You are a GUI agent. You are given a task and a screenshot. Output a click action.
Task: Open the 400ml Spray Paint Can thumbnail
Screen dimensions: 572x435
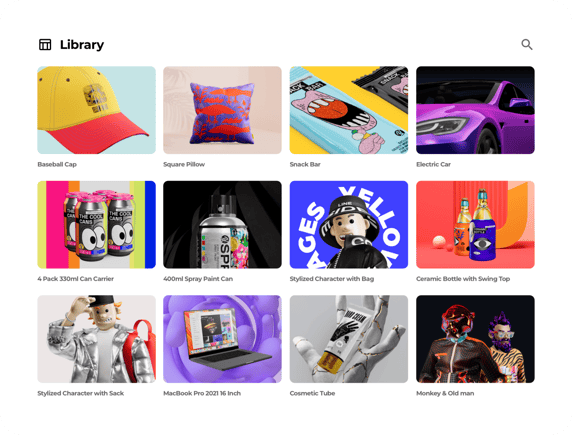(223, 224)
